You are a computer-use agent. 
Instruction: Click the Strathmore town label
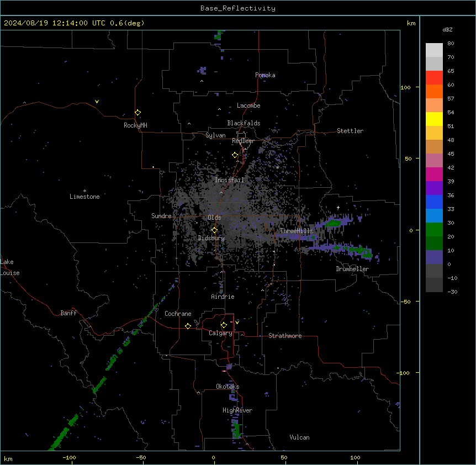pyautogui.click(x=285, y=336)
